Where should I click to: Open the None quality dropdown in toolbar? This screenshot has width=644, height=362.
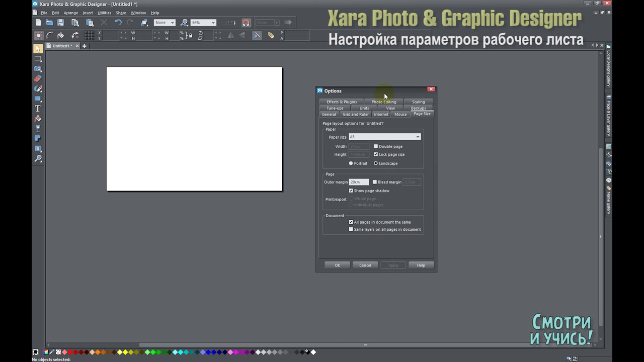click(x=165, y=23)
